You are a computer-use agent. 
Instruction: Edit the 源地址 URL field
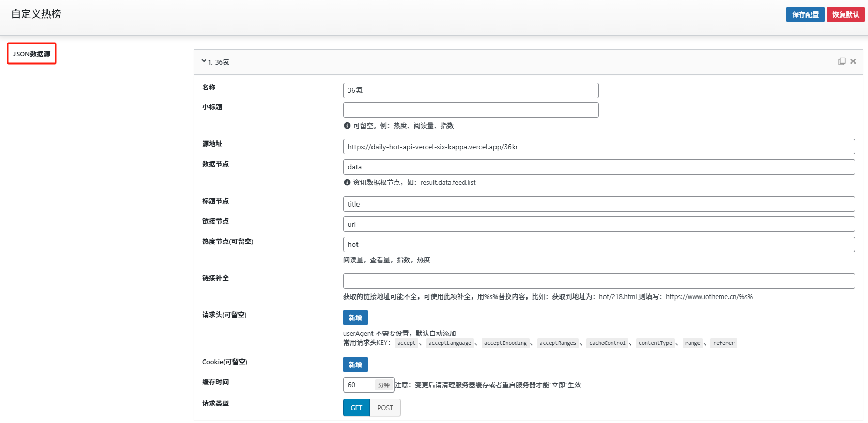[x=599, y=147]
